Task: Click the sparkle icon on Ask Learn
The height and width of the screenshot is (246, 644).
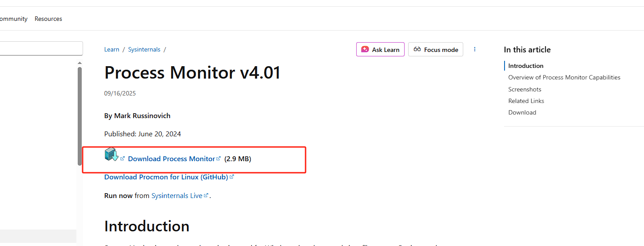Action: 365,49
